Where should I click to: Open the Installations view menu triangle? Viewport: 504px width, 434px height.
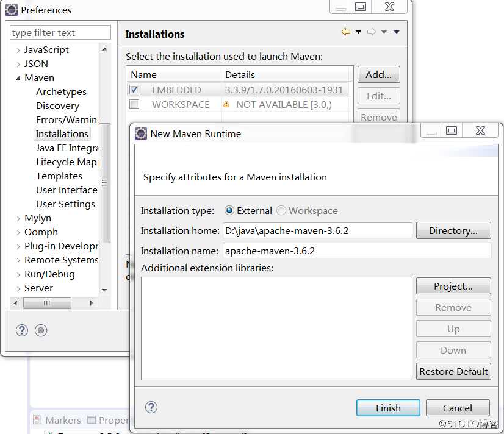pyautogui.click(x=397, y=32)
